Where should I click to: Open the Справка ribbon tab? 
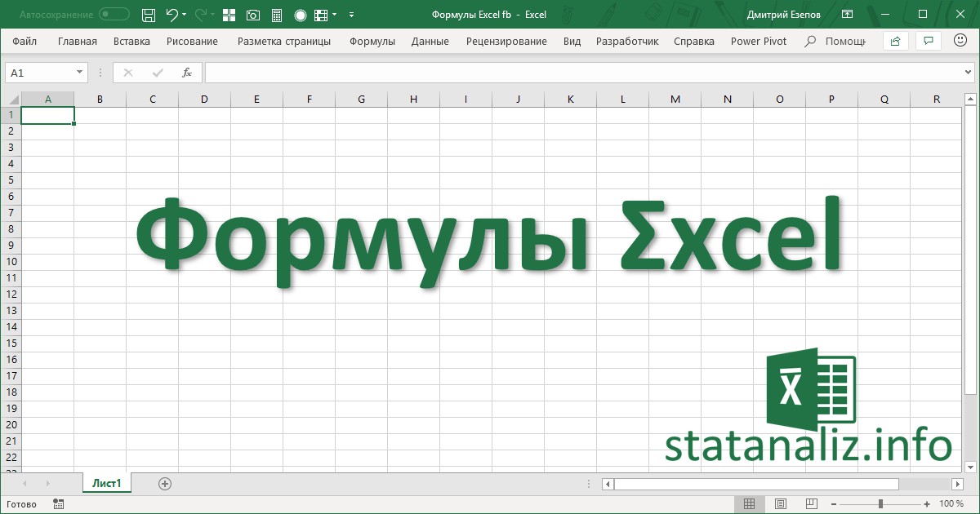(694, 41)
